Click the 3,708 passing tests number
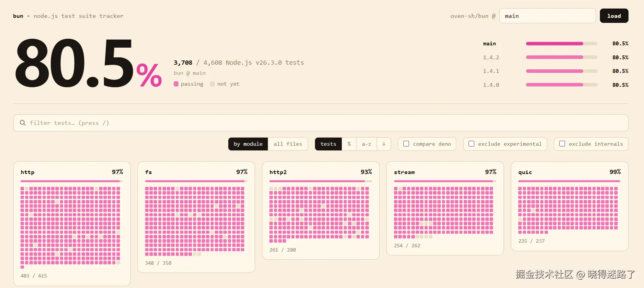Viewport: 644px width, 288px height. tap(183, 63)
